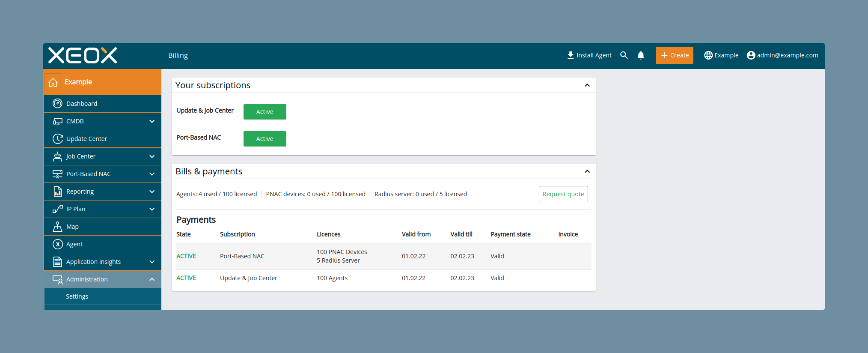Image resolution: width=868 pixels, height=353 pixels.
Task: Click the Job Center robot icon
Action: pos(57,156)
